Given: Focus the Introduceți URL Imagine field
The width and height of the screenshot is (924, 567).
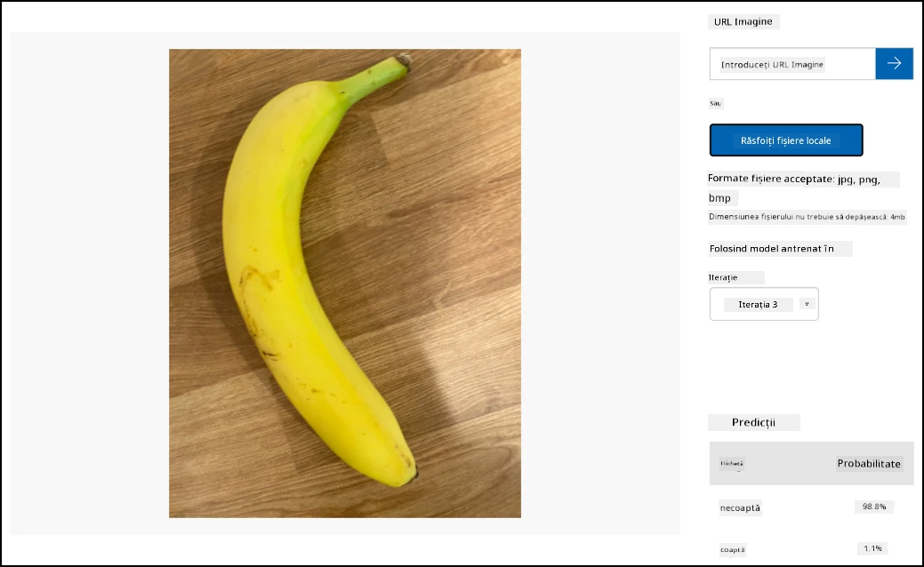Looking at the screenshot, I should click(x=792, y=64).
